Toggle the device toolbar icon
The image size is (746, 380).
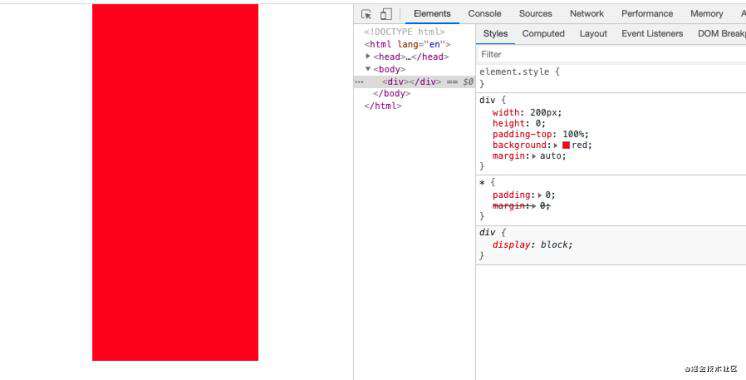pyautogui.click(x=386, y=14)
